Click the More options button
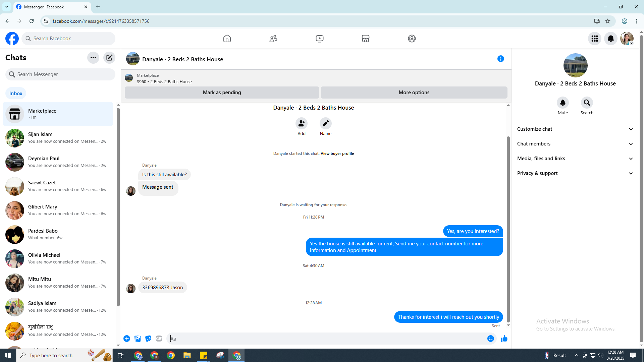 414,93
